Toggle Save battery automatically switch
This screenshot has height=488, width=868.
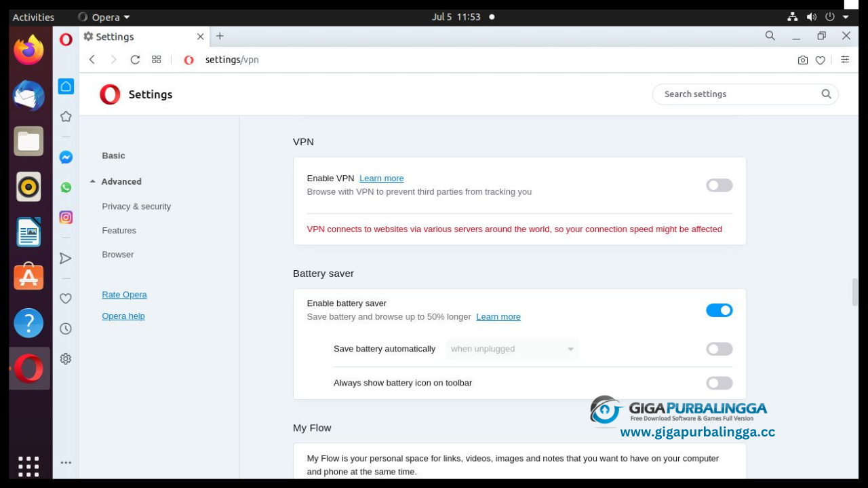pos(719,349)
